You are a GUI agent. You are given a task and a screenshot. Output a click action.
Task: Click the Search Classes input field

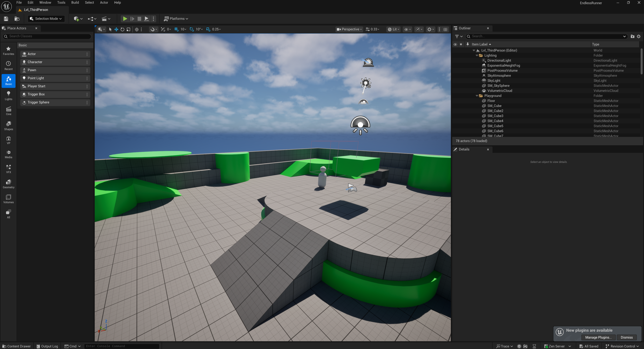[x=47, y=36]
